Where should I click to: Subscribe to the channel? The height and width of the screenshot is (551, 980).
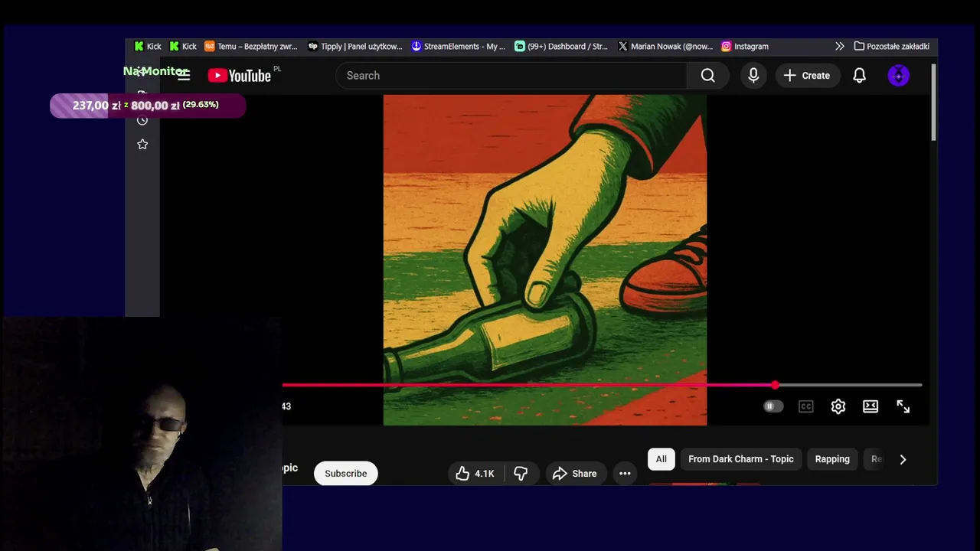click(346, 473)
